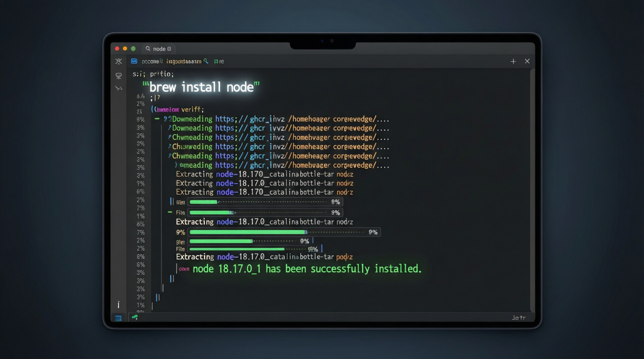This screenshot has height=359, width=644.
Task: Select the yellow-labelled tab in the tab bar
Action: [x=184, y=62]
